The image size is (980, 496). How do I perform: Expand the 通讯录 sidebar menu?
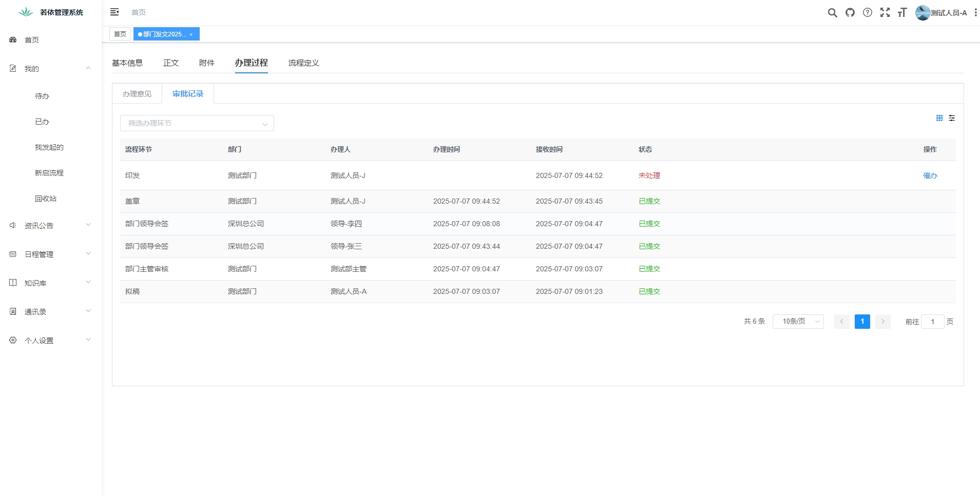[88, 311]
